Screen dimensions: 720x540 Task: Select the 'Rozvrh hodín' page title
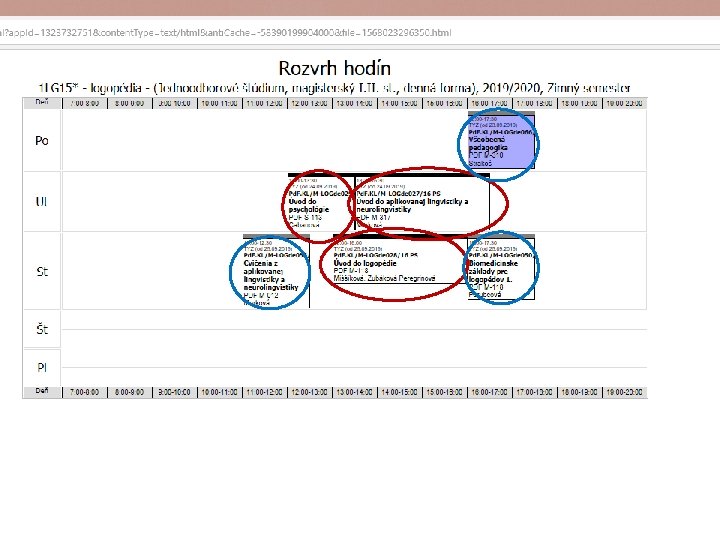pyautogui.click(x=335, y=68)
